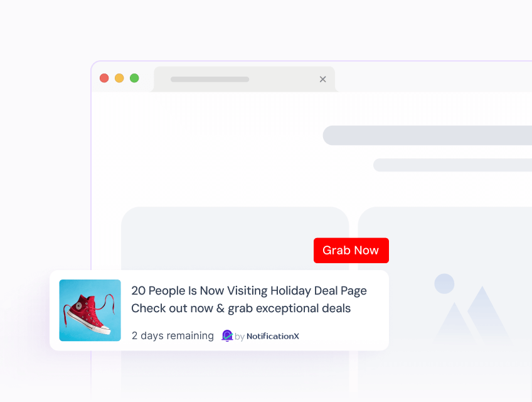Open the red sneaker product thumbnail
Image resolution: width=532 pixels, height=402 pixels.
coord(90,310)
